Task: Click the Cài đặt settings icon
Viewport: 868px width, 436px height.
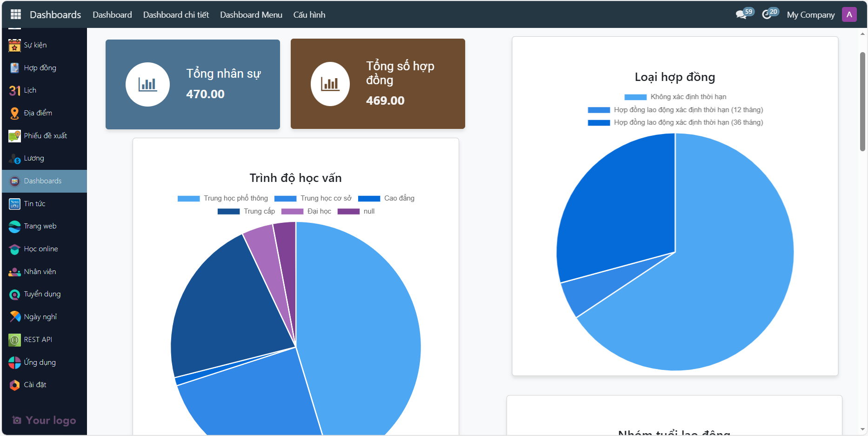Action: coord(14,385)
